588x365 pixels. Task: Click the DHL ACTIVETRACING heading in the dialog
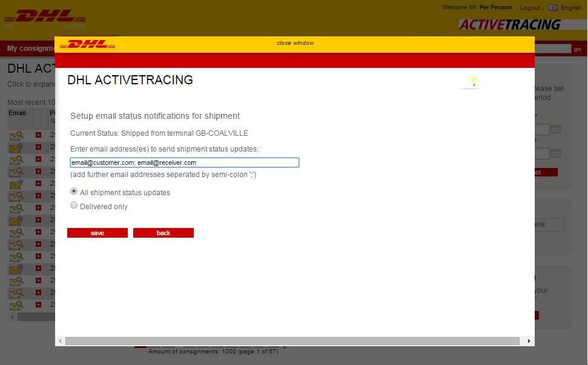tap(130, 80)
